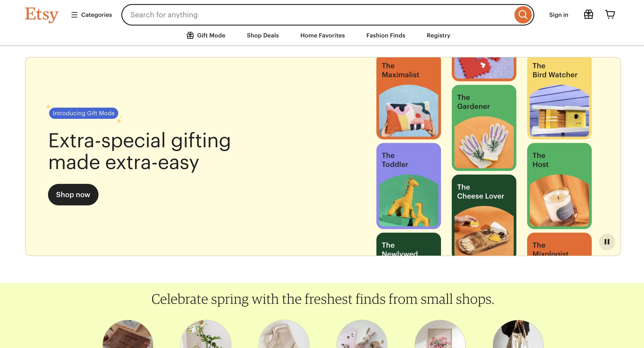Go to Home Favorites
Viewport: 644px width, 348px height.
pos(322,35)
